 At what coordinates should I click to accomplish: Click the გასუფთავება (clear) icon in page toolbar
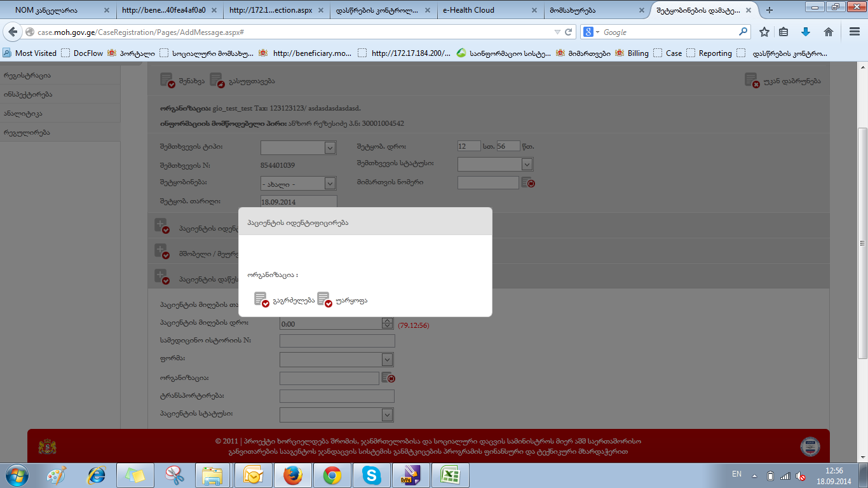click(217, 81)
